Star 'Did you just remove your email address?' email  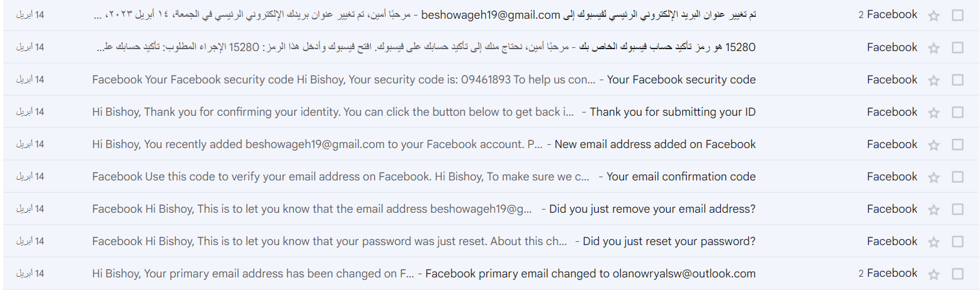933,210
